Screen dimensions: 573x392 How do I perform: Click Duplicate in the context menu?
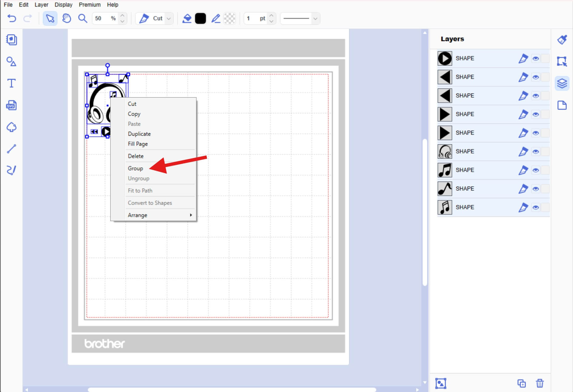(139, 134)
